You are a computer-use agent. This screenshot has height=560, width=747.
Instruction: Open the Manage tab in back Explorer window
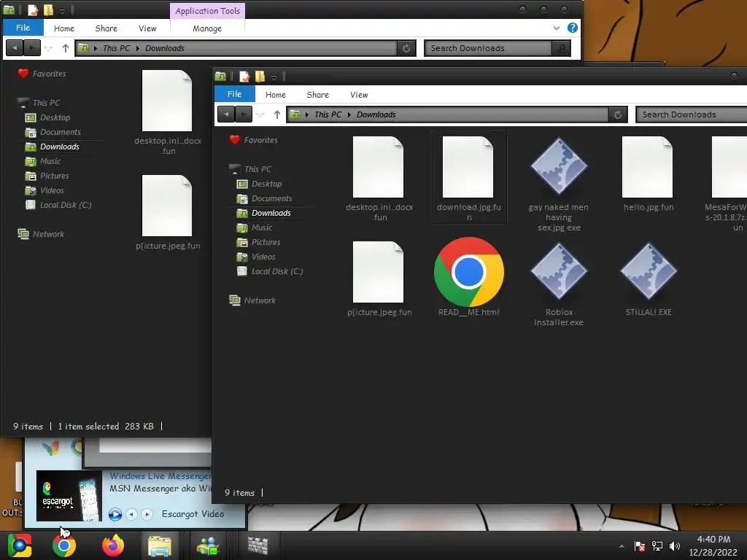point(206,28)
